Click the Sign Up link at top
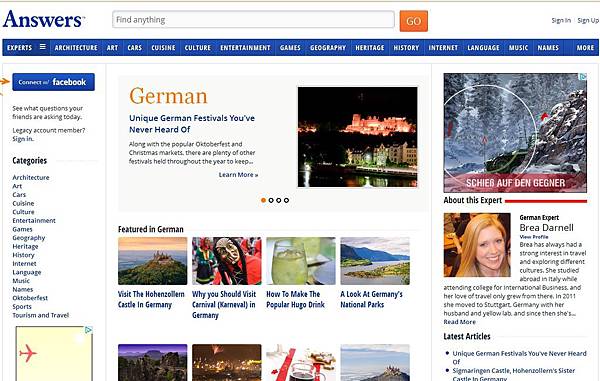Viewport: 600px width, 381px height. click(588, 20)
